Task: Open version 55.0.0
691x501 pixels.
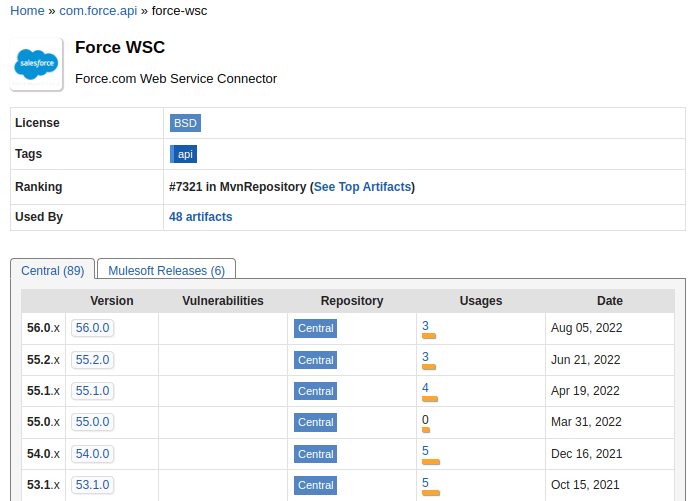Action: click(x=93, y=422)
